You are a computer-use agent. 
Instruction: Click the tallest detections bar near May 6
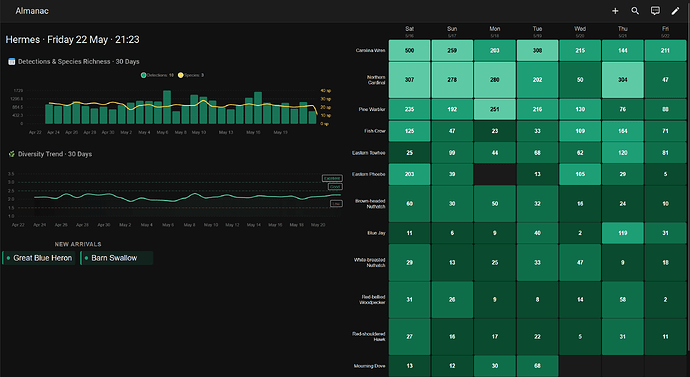[167, 107]
